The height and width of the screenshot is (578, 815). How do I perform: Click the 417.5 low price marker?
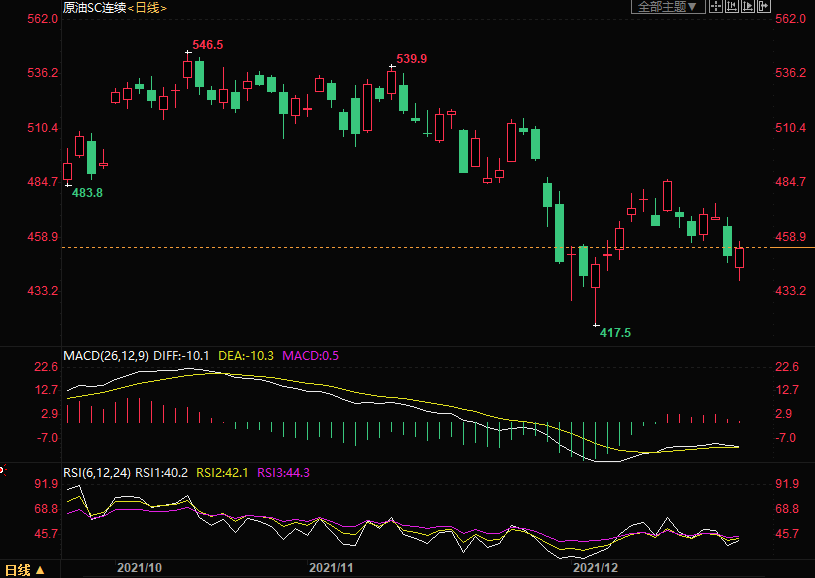click(x=615, y=332)
